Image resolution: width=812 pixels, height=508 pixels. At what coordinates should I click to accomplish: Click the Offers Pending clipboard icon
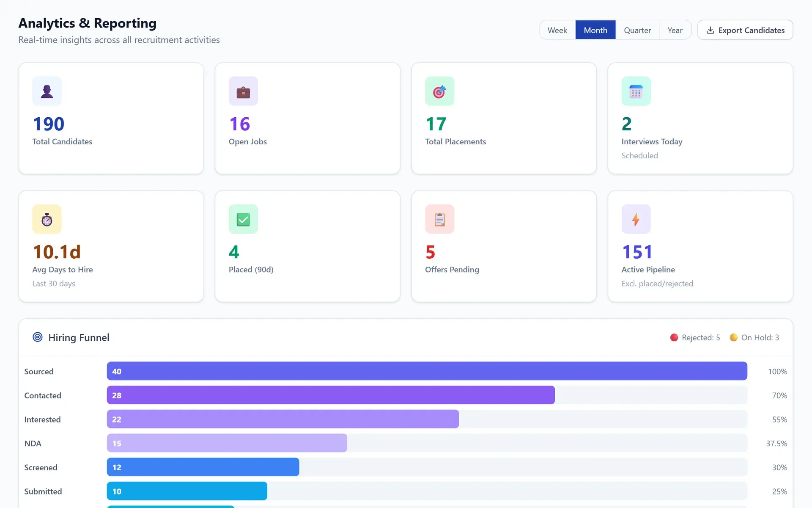coord(439,219)
